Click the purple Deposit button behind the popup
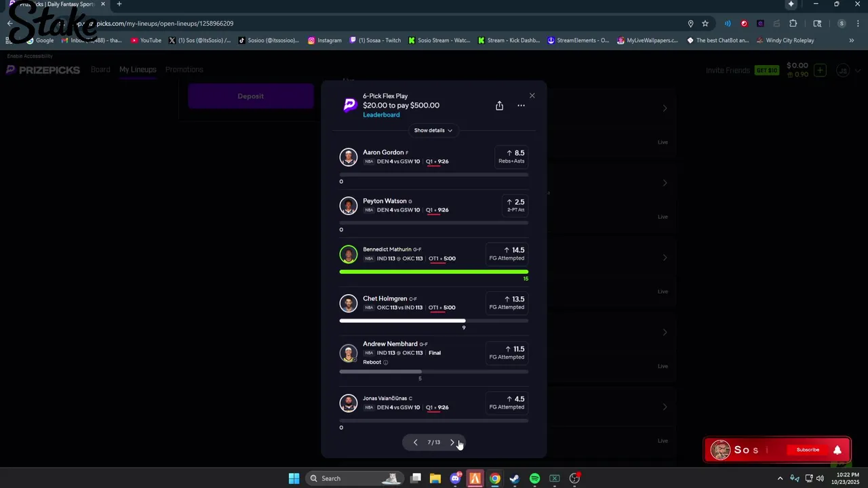This screenshot has width=868, height=488. click(x=251, y=96)
